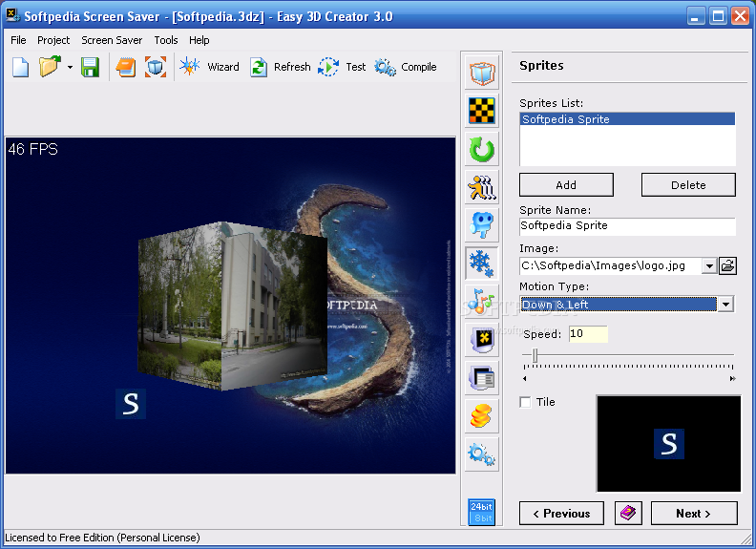Click the Refresh toolbar button
This screenshot has width=756, height=549.
click(280, 67)
